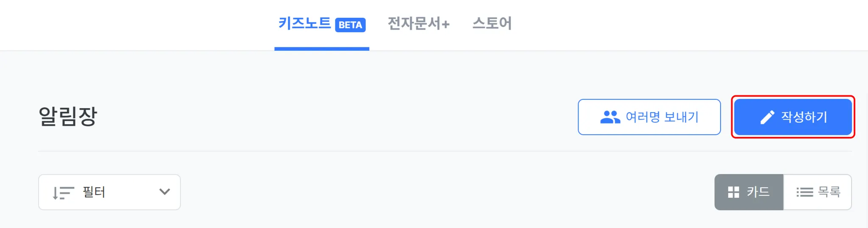
Task: Click the sort icon in the 필터 box
Action: 63,192
